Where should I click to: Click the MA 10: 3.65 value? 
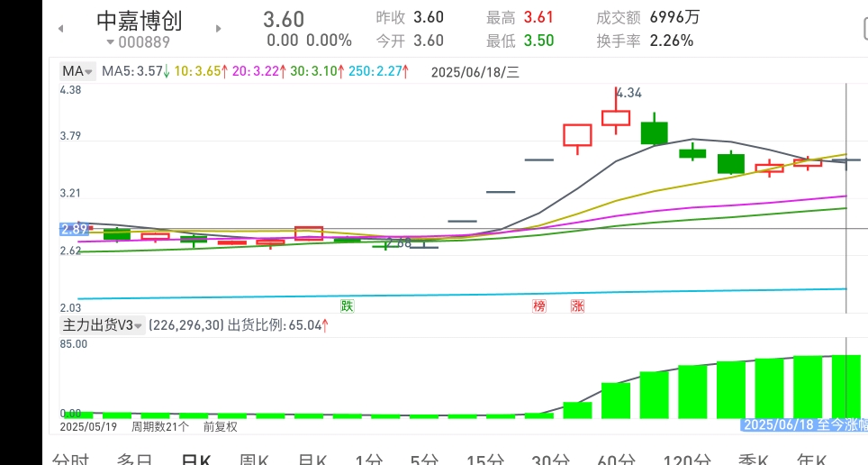(201, 71)
